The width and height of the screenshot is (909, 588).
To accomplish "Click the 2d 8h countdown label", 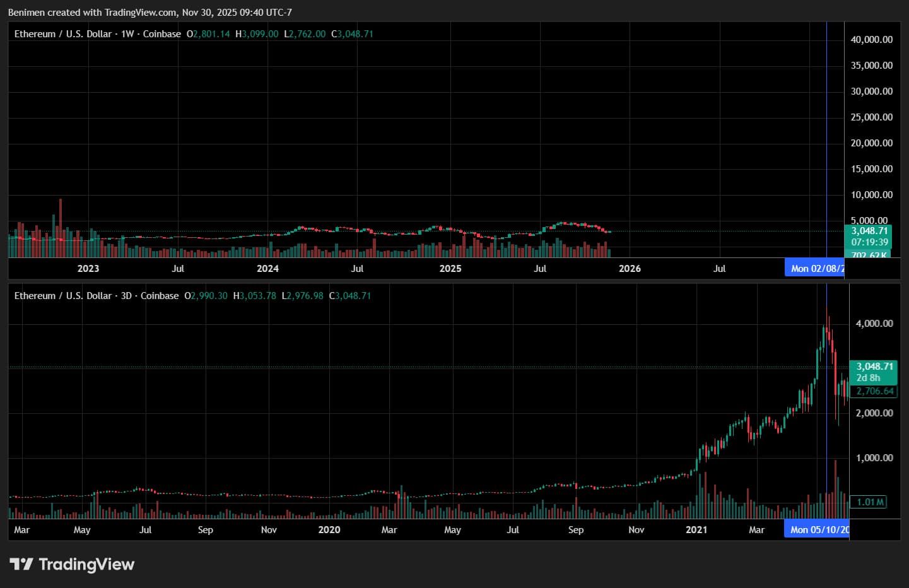I will (868, 378).
